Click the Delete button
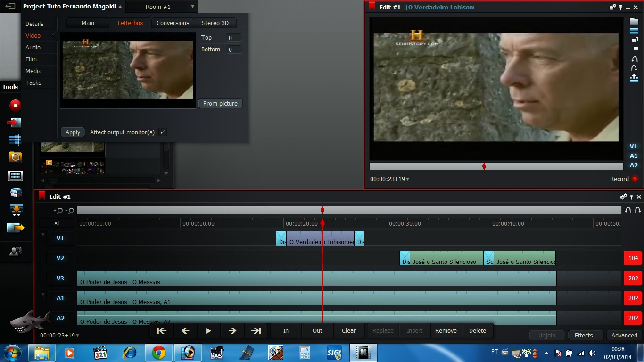644x362 pixels. (478, 331)
